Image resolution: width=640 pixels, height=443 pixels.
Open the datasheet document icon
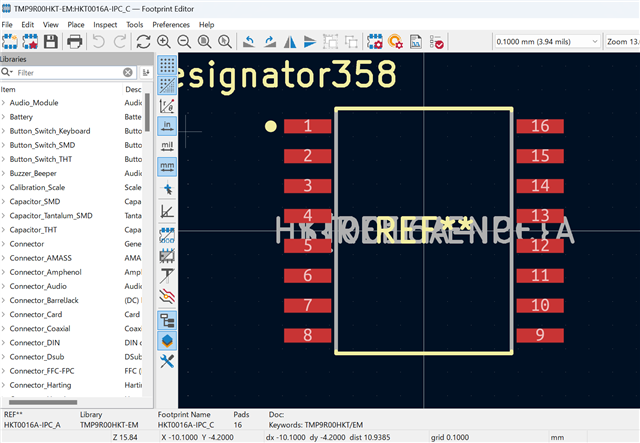coord(416,42)
